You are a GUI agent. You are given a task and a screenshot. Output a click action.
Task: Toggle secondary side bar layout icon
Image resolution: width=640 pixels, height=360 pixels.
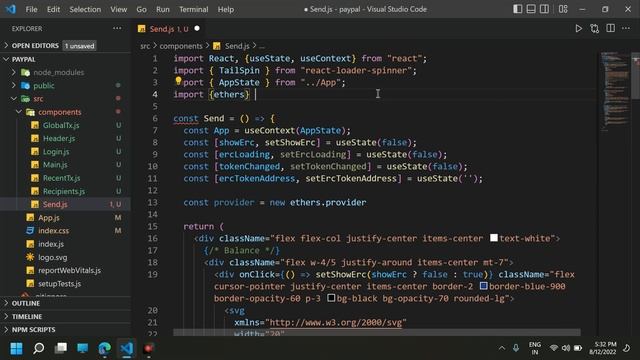click(544, 9)
